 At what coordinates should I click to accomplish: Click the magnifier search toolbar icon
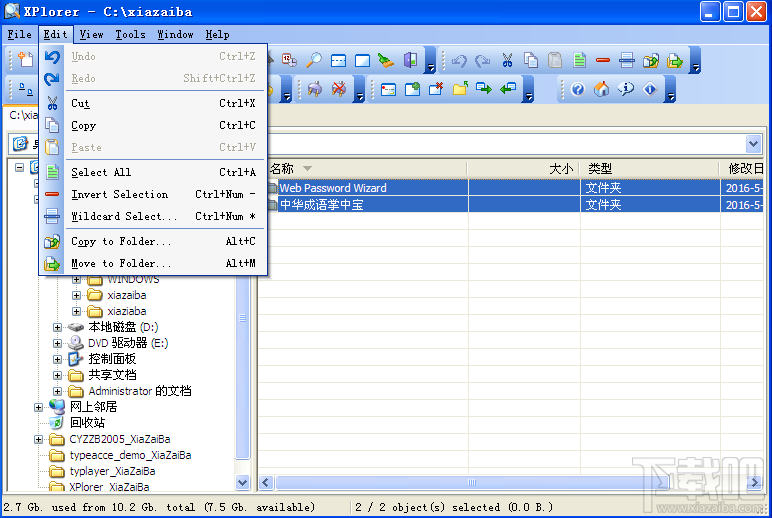pos(314,61)
